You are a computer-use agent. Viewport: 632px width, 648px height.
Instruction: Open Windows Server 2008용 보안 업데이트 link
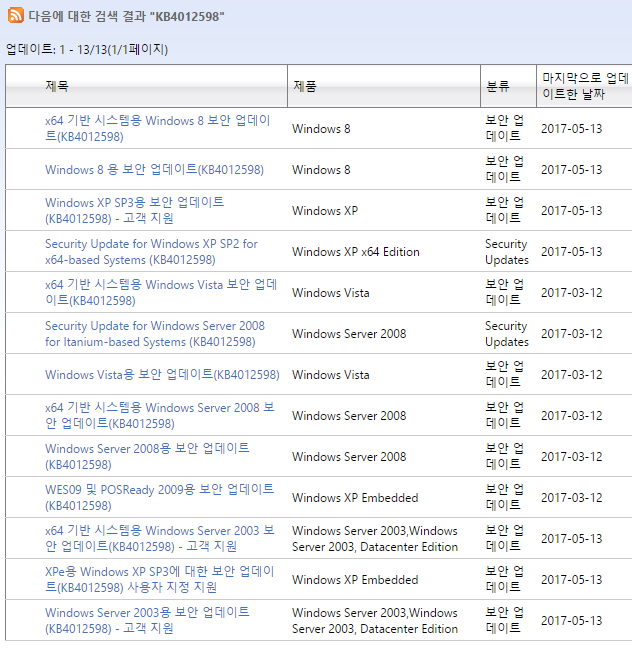click(x=147, y=456)
